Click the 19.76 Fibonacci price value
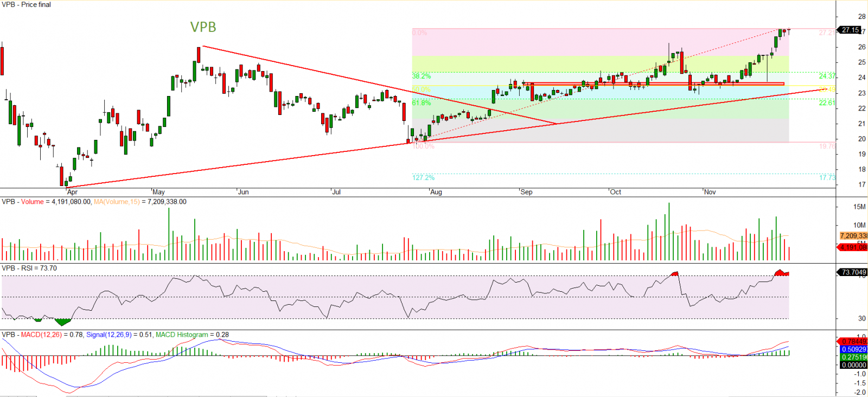The height and width of the screenshot is (397, 868). (x=827, y=146)
